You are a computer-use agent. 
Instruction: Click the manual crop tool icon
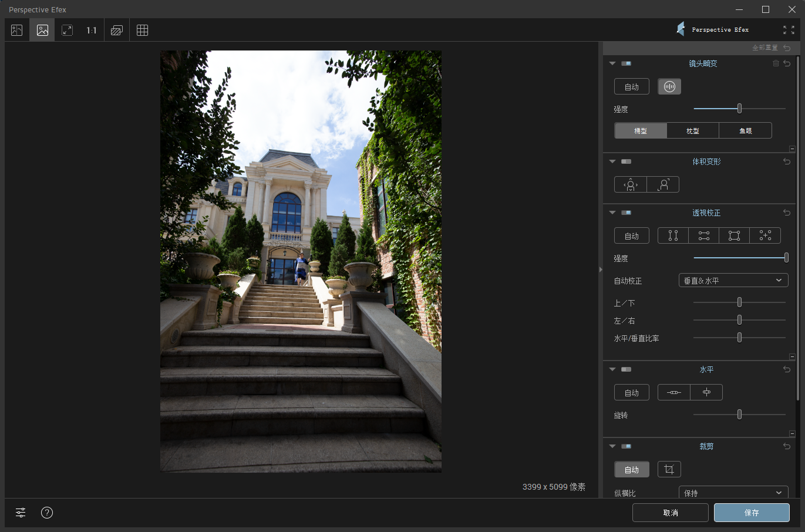[x=669, y=469]
